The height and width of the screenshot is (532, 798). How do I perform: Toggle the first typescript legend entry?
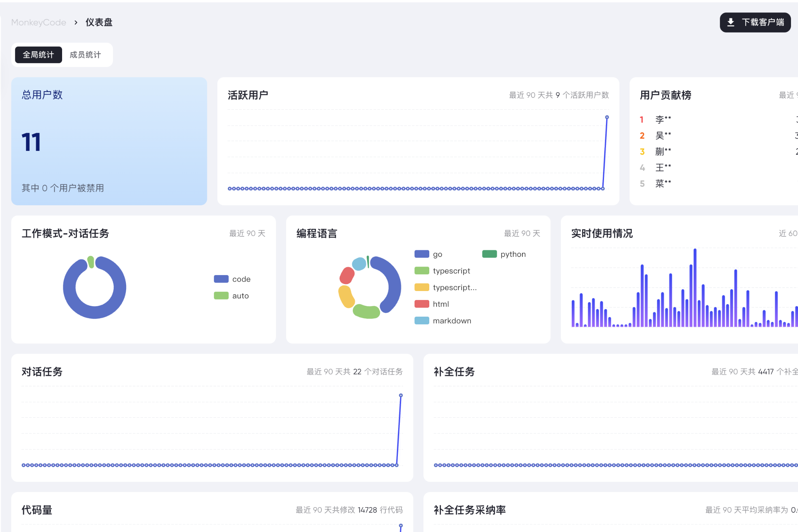tap(451, 271)
